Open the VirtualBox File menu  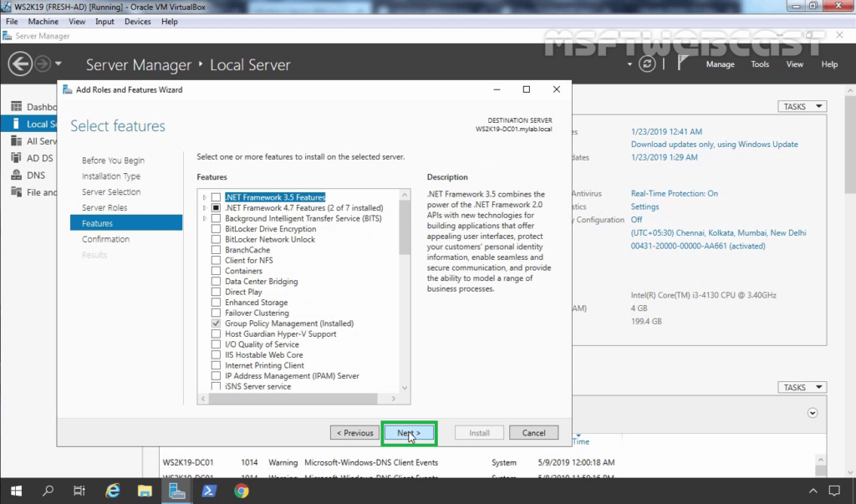pos(12,21)
